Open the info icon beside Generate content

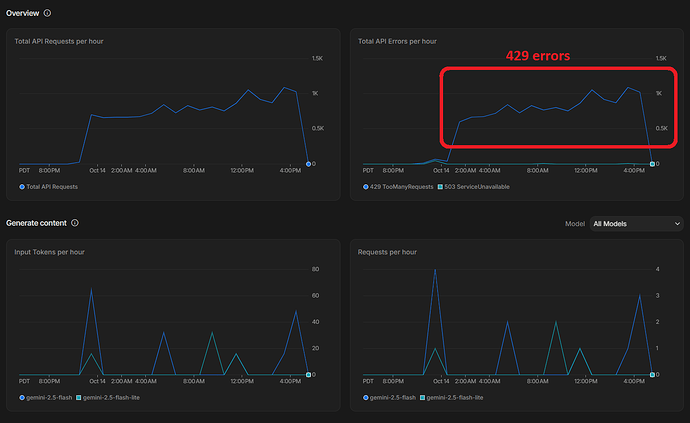point(75,223)
